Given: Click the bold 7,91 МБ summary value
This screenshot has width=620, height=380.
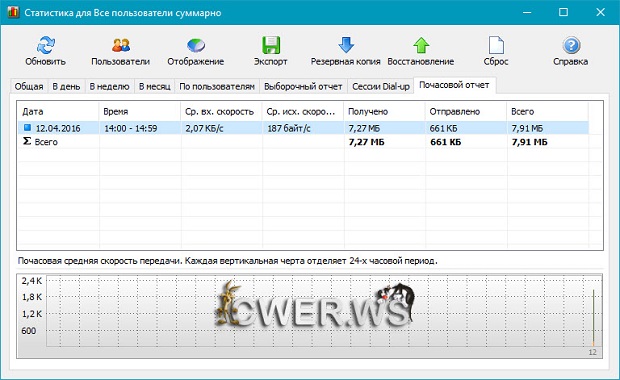Looking at the screenshot, I should click(529, 142).
